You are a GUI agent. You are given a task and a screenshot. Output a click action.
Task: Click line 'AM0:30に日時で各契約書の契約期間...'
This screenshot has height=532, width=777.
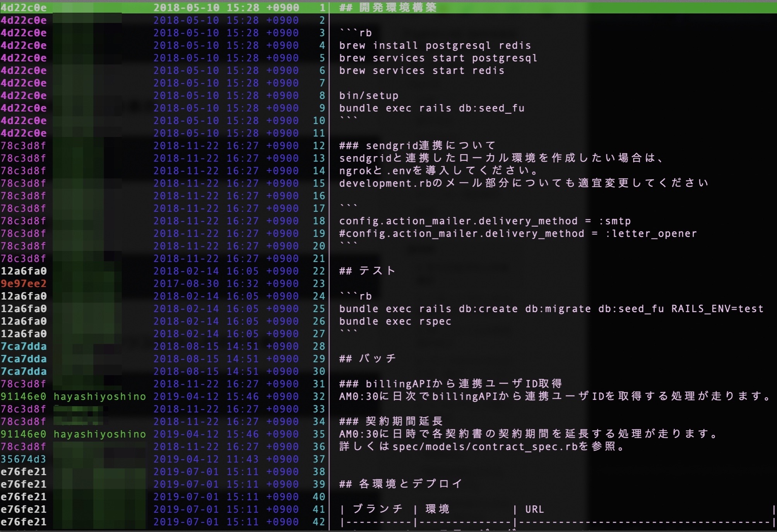coord(529,434)
